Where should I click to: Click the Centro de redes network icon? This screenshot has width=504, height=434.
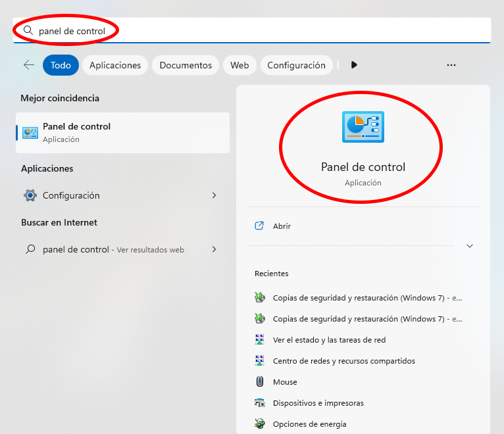tap(260, 361)
